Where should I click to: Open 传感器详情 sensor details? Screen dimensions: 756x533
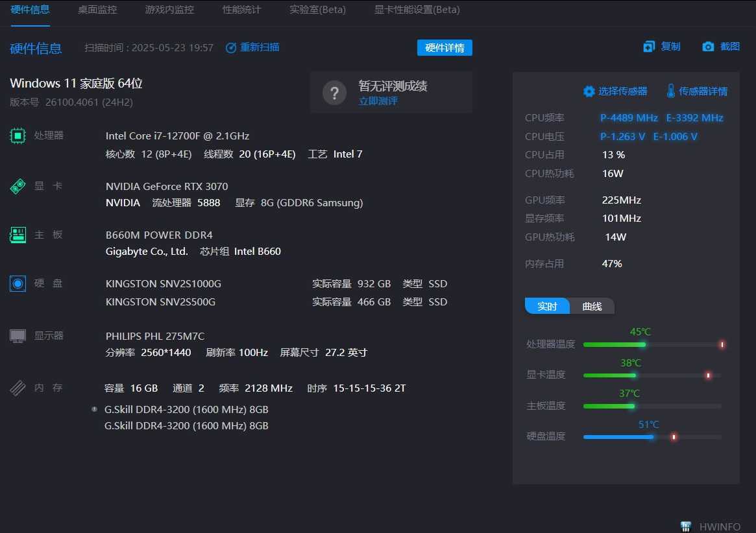coord(703,91)
